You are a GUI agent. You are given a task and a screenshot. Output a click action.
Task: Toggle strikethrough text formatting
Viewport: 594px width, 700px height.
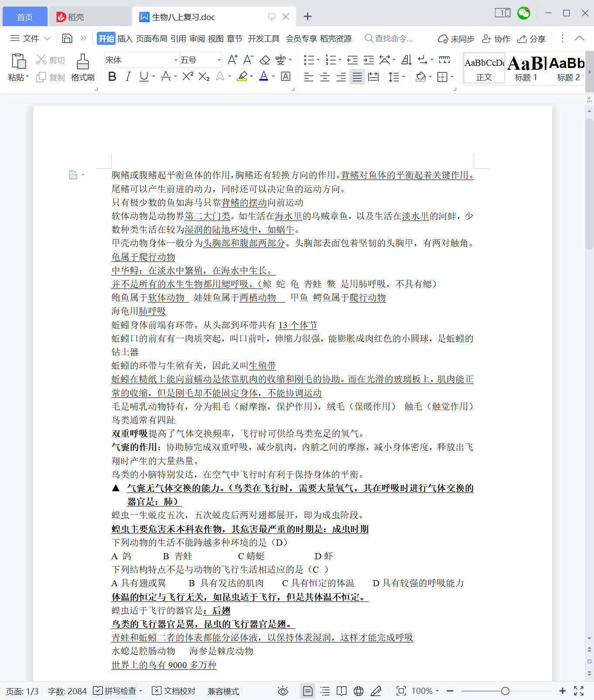point(166,77)
